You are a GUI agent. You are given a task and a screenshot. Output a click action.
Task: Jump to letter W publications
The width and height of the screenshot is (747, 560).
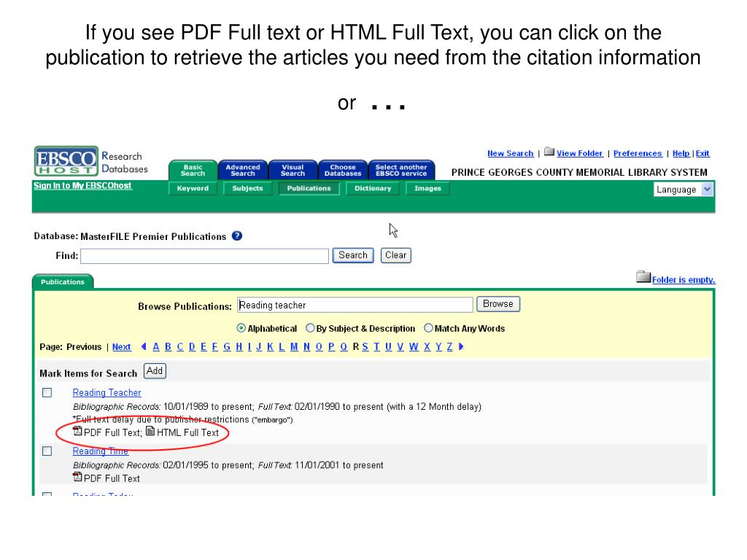point(414,346)
